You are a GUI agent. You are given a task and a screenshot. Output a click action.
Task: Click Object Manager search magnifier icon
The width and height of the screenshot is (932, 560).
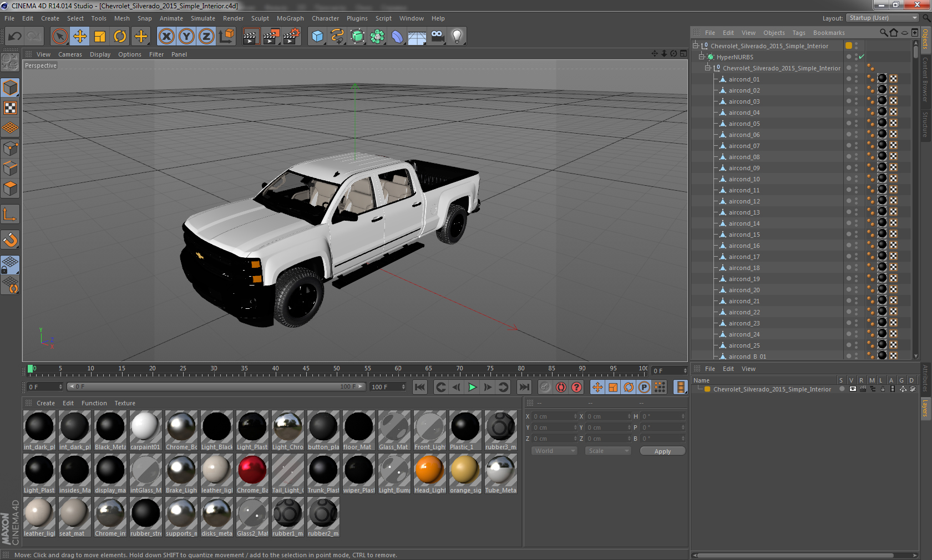pos(883,33)
